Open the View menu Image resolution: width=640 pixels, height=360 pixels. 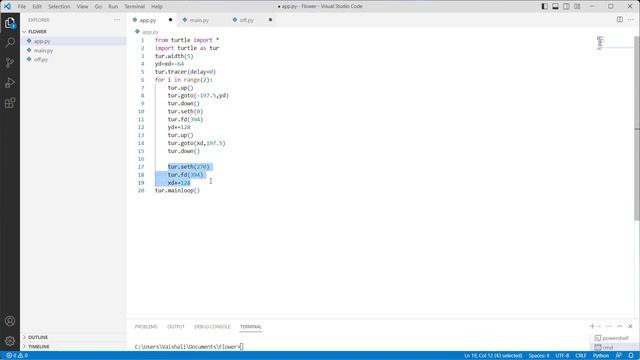(x=82, y=7)
